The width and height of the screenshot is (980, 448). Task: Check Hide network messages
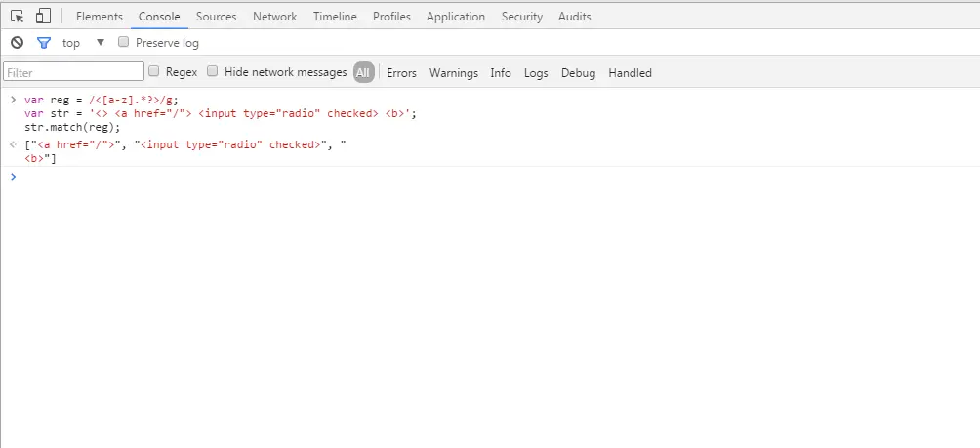(213, 71)
